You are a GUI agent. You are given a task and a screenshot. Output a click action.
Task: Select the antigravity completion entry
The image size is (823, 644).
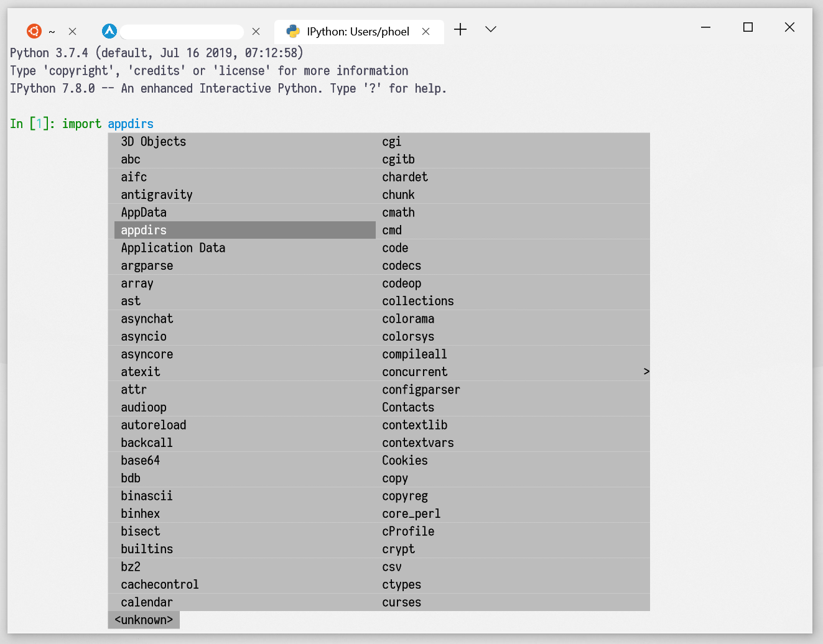[157, 195]
